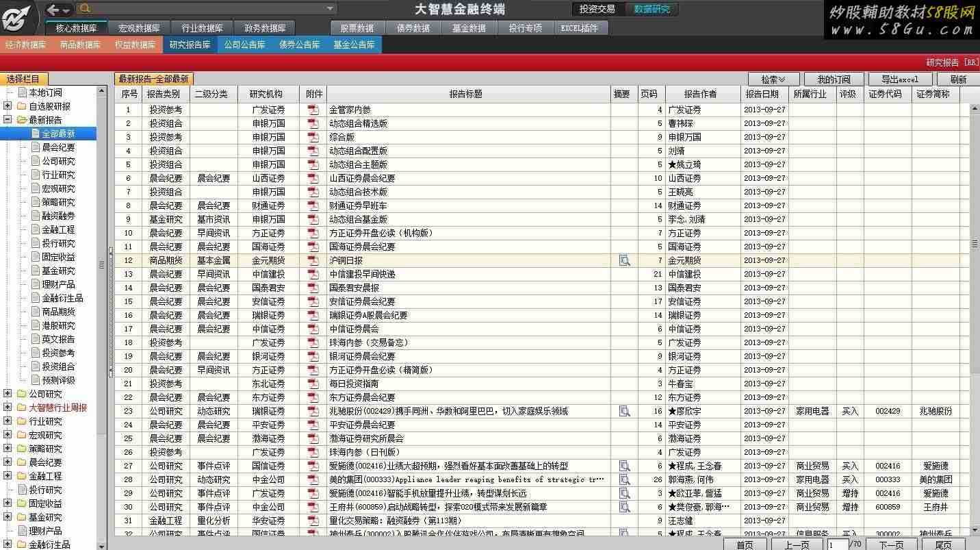Expand the 行业研究 folder node

tap(8, 421)
